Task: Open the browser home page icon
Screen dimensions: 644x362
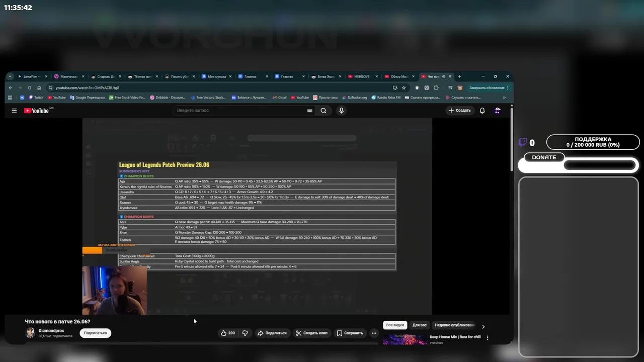Action: coord(39,87)
